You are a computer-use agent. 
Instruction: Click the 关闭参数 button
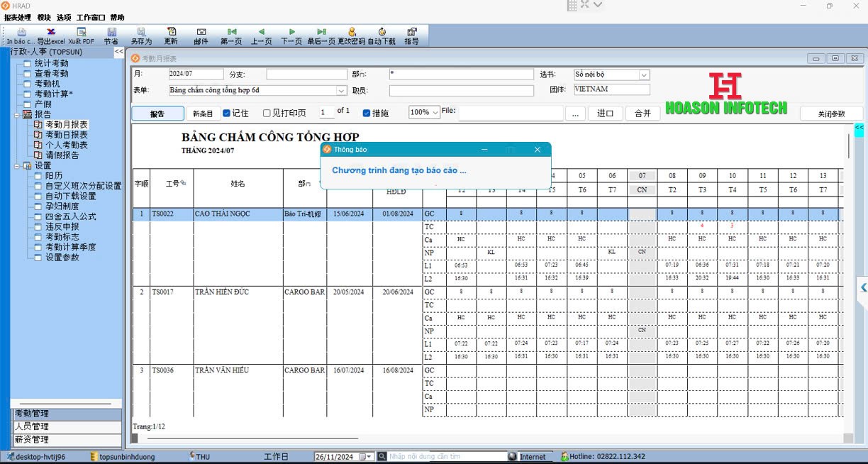pos(831,114)
